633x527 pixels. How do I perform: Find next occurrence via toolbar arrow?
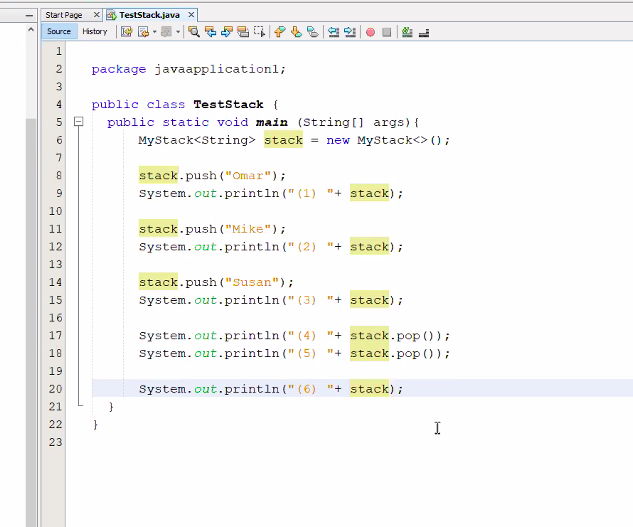point(227,31)
